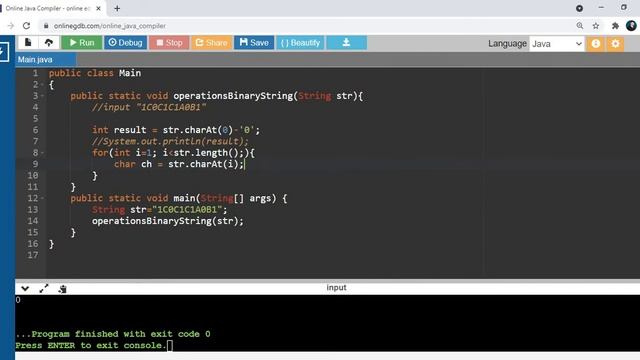Save the current project
This screenshot has height=360, width=640.
(x=254, y=42)
